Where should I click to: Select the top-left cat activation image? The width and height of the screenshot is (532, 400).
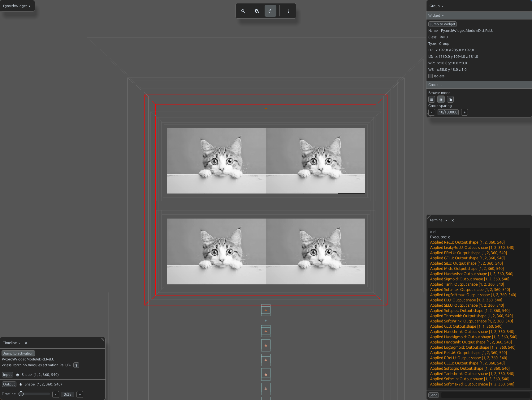click(x=216, y=160)
